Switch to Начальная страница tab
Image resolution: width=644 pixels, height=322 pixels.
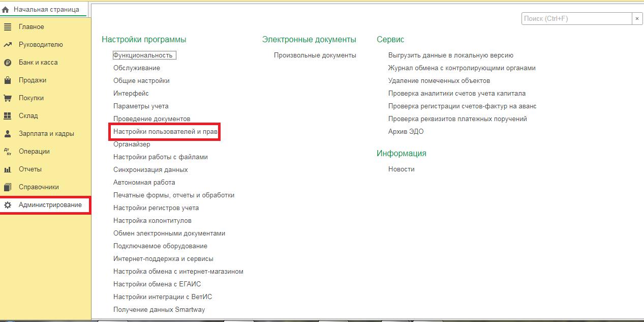(44, 9)
